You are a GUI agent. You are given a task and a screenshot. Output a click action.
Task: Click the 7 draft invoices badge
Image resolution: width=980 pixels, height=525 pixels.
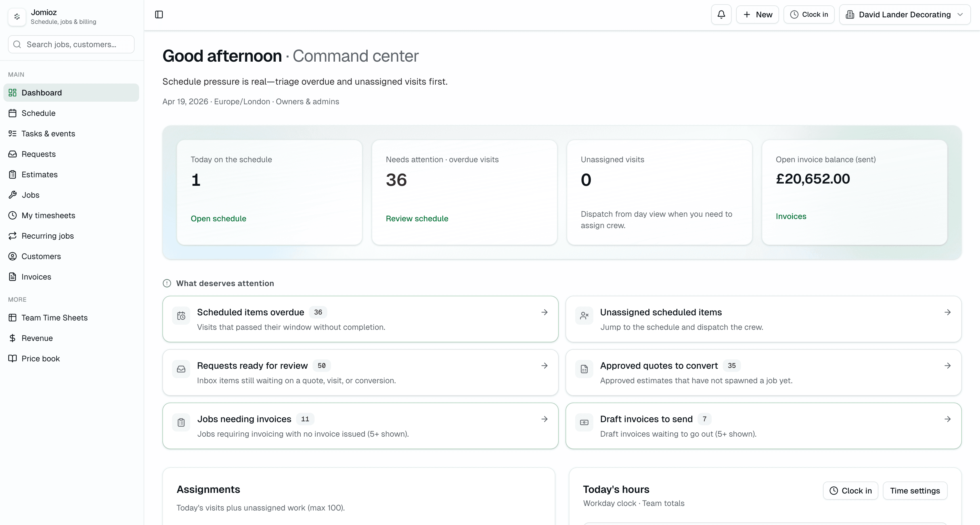point(705,419)
